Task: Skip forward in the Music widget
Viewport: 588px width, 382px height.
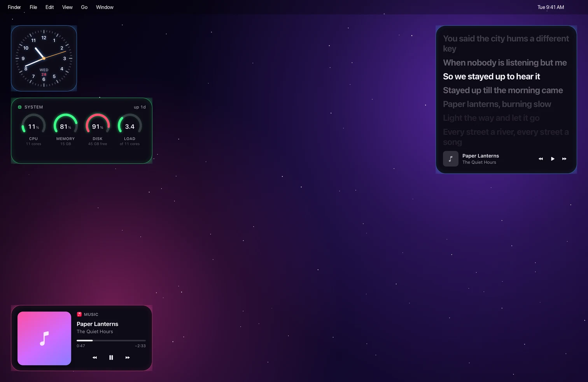Action: tap(128, 357)
